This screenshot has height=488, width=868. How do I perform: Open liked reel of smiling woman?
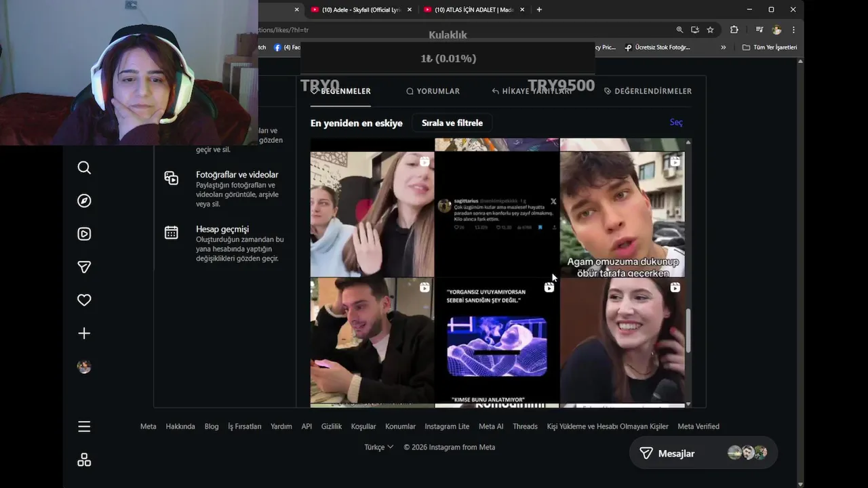pyautogui.click(x=623, y=341)
